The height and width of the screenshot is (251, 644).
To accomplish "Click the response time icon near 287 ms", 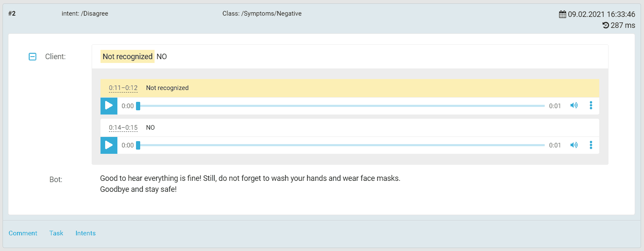I will 605,25.
